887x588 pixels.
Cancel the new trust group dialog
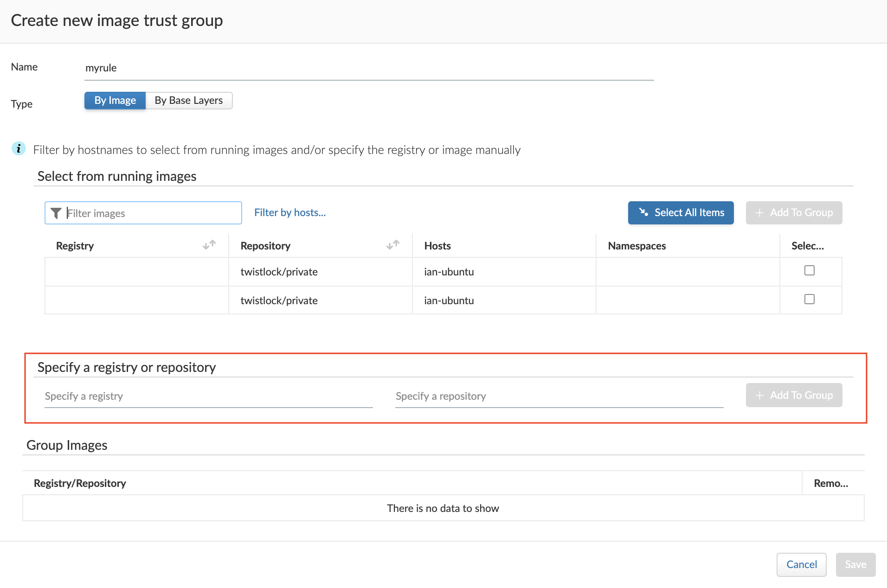click(x=802, y=564)
